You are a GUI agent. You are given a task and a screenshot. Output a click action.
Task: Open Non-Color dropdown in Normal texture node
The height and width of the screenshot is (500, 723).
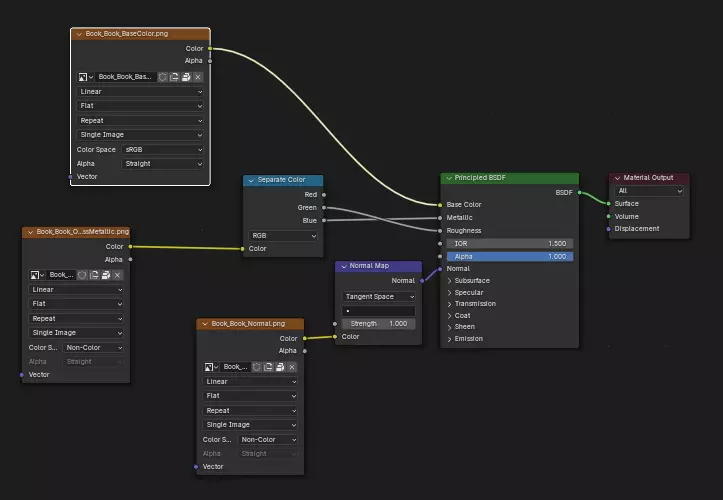pyautogui.click(x=268, y=440)
